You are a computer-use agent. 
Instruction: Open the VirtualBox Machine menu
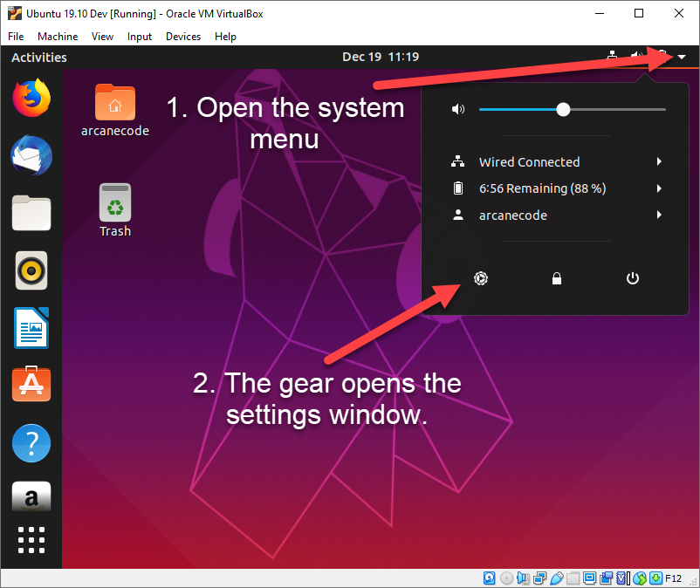pyautogui.click(x=58, y=37)
